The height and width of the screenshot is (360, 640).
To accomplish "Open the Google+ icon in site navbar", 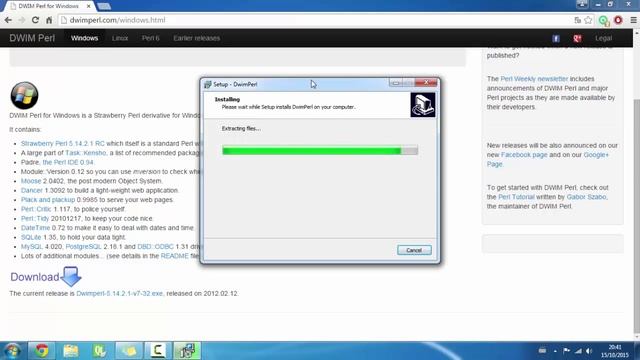I will pyautogui.click(x=577, y=38).
